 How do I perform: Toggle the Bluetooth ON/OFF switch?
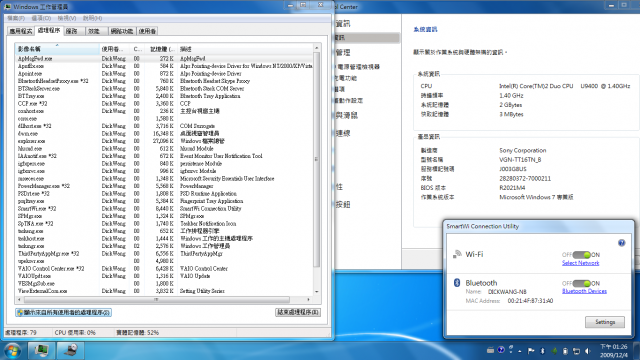pos(581,283)
